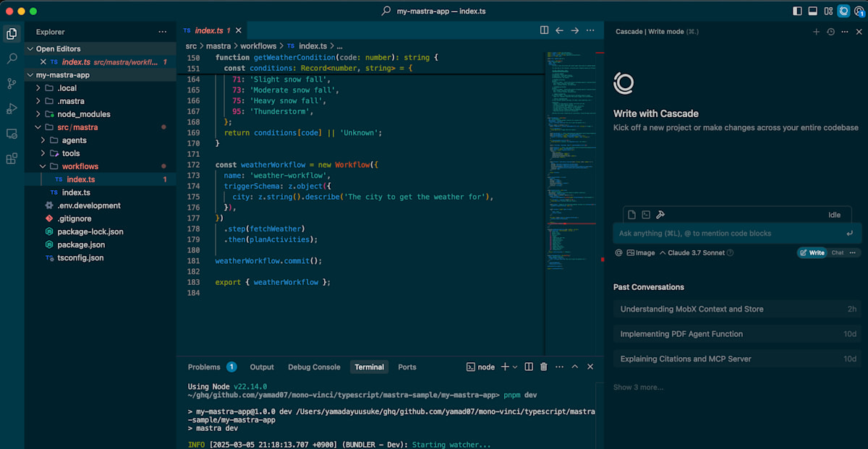Open the account profile icon with badge
The height and width of the screenshot is (449, 868).
tap(859, 11)
